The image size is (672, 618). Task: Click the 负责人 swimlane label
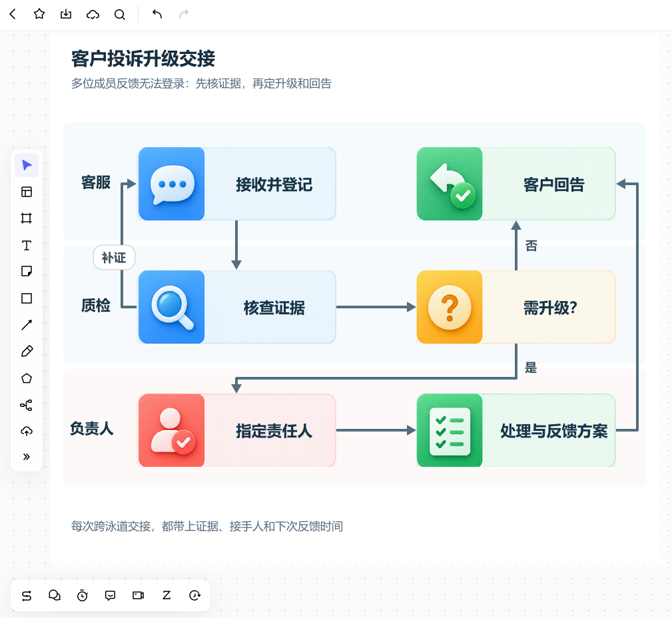[92, 429]
